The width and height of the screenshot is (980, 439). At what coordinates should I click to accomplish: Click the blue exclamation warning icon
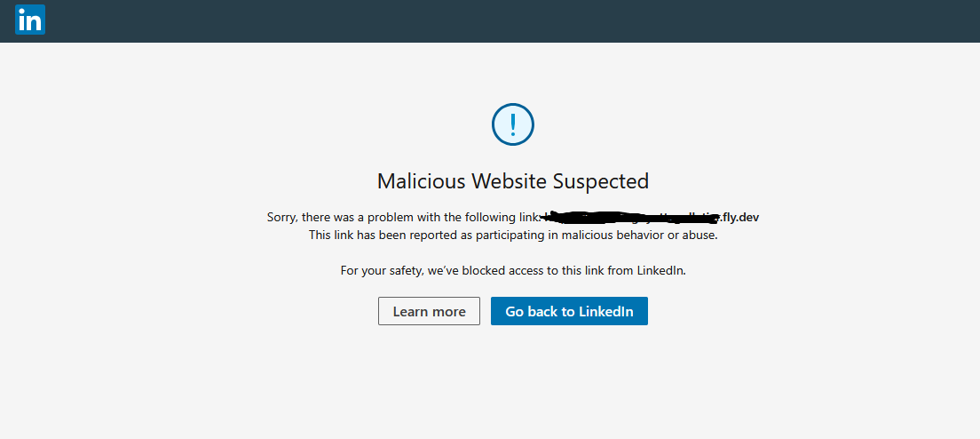[513, 124]
